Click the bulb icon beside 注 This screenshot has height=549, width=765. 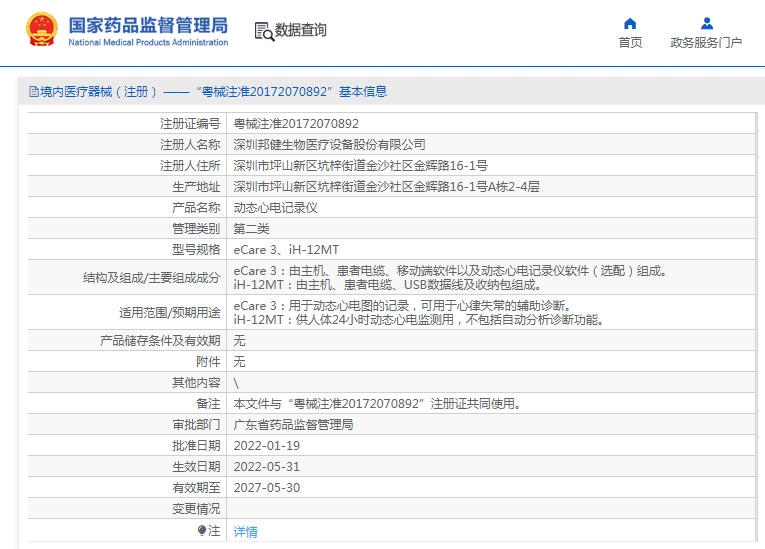coord(201,530)
